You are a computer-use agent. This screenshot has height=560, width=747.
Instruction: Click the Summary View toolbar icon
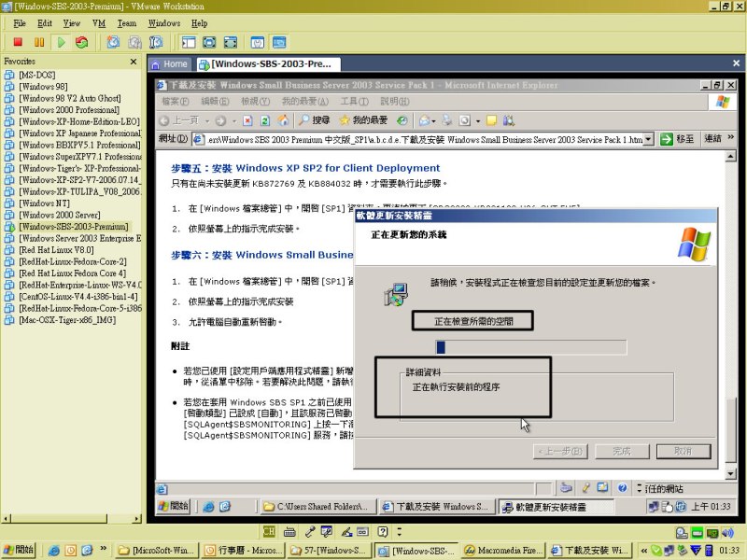pyautogui.click(x=258, y=42)
